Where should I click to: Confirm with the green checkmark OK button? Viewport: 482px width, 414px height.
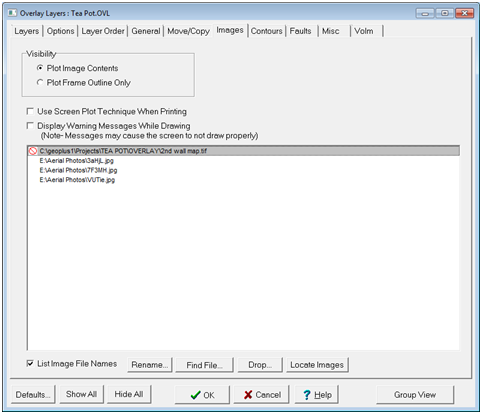click(202, 395)
